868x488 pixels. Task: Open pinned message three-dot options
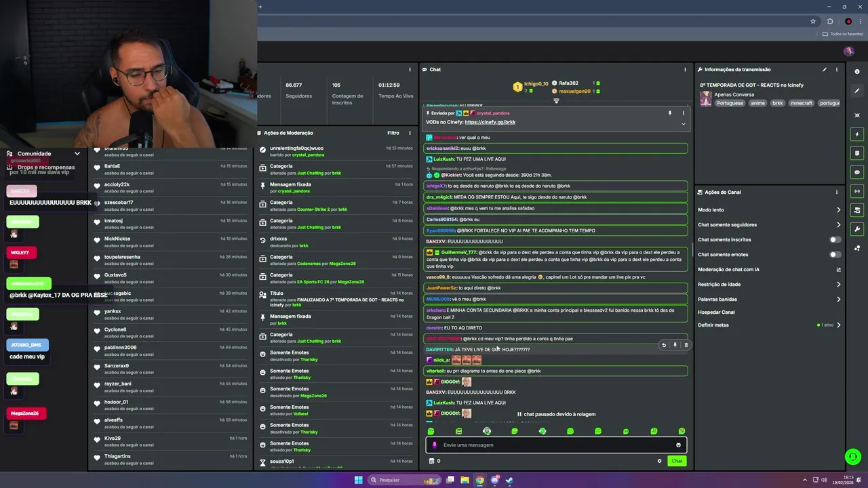(684, 113)
